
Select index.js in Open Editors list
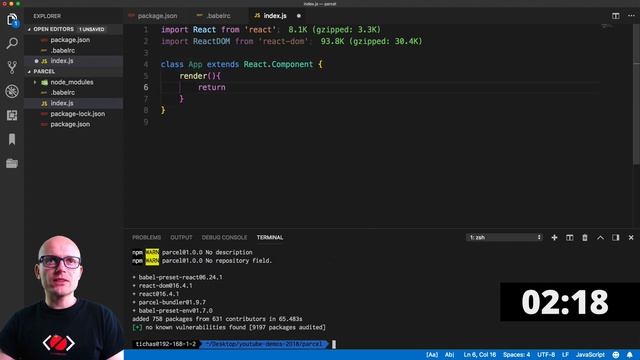click(x=62, y=61)
